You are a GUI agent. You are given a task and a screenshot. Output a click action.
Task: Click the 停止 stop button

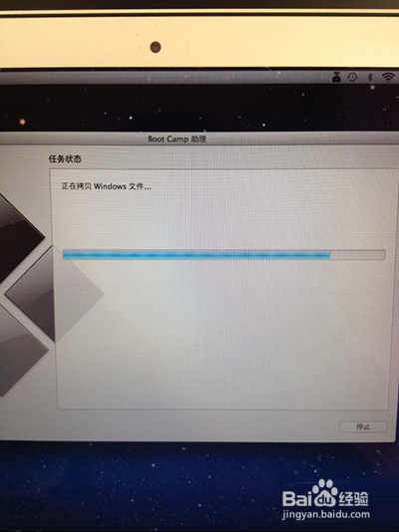click(x=363, y=426)
